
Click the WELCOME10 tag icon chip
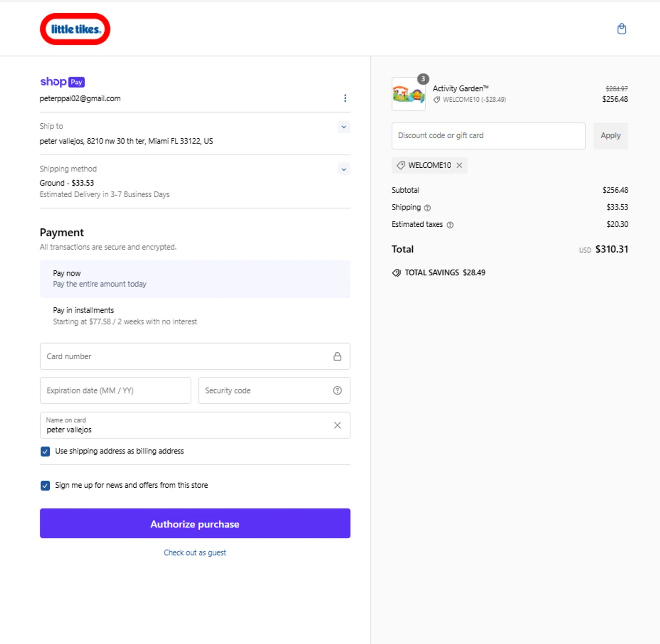(400, 165)
